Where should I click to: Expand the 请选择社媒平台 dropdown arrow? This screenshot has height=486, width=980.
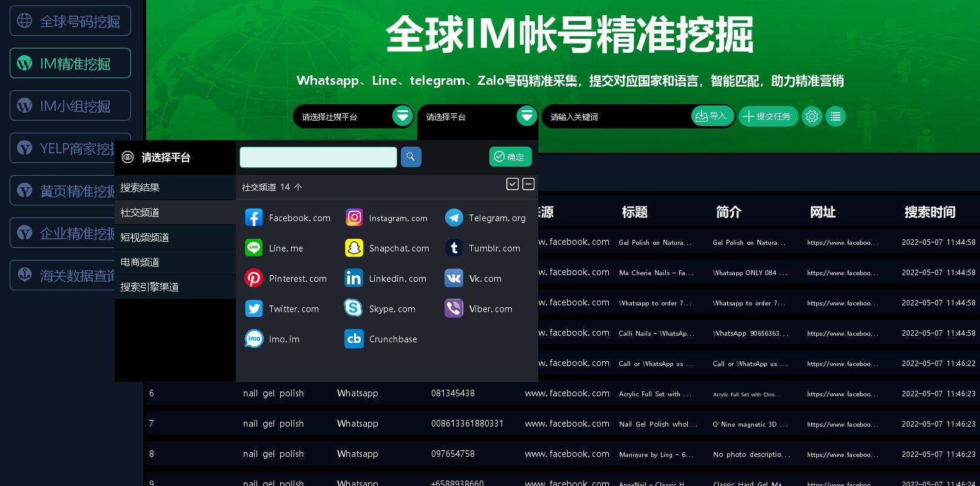[402, 115]
